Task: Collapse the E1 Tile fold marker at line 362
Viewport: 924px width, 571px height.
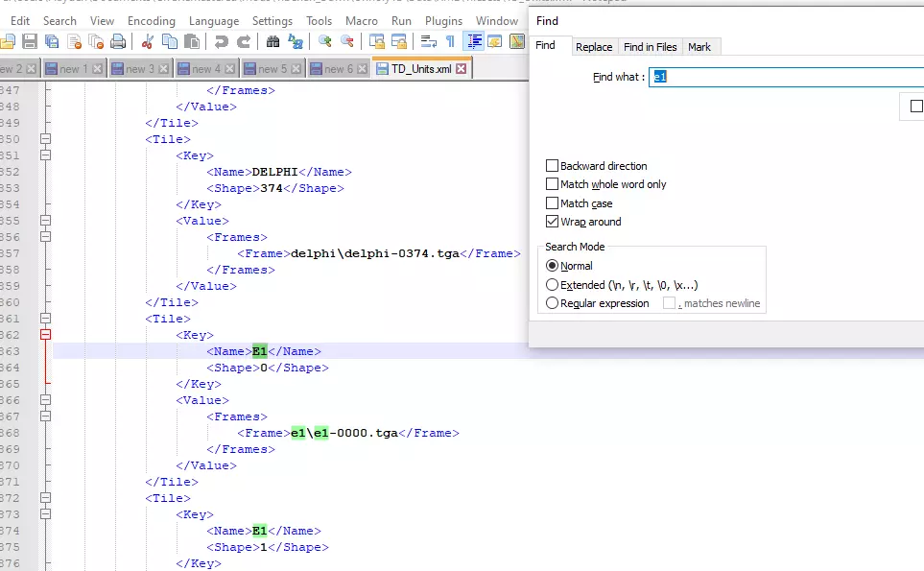Action: click(45, 335)
